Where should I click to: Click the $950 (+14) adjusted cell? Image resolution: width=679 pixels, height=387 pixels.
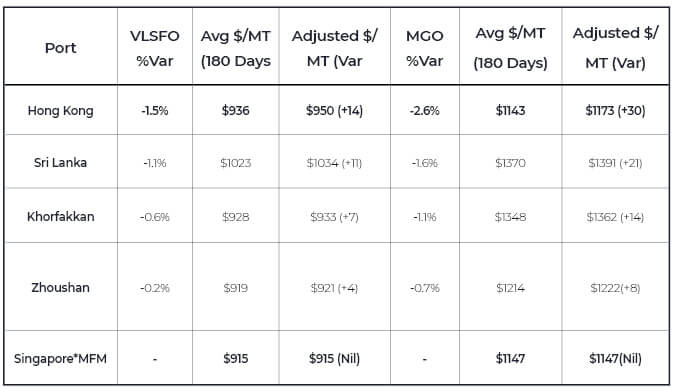click(x=334, y=110)
